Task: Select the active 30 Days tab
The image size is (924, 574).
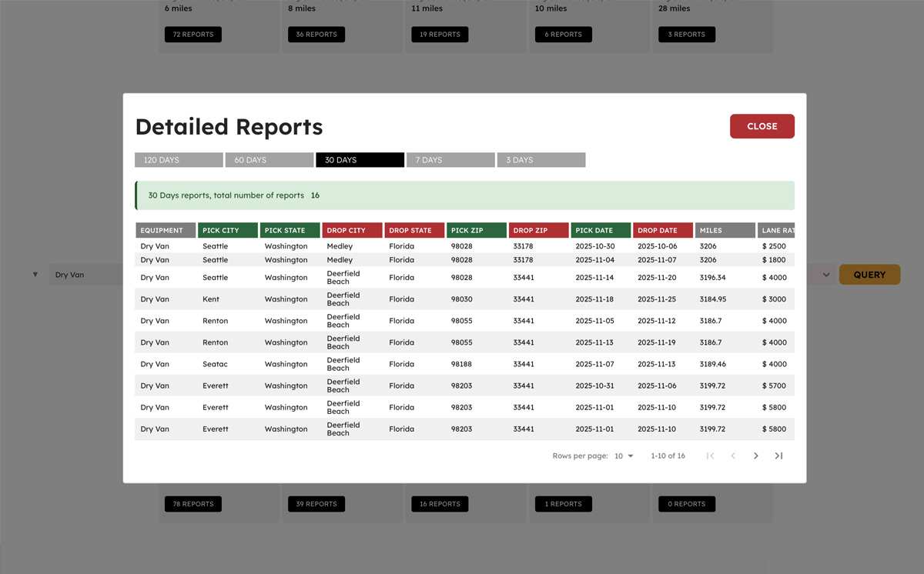Action: pos(360,160)
